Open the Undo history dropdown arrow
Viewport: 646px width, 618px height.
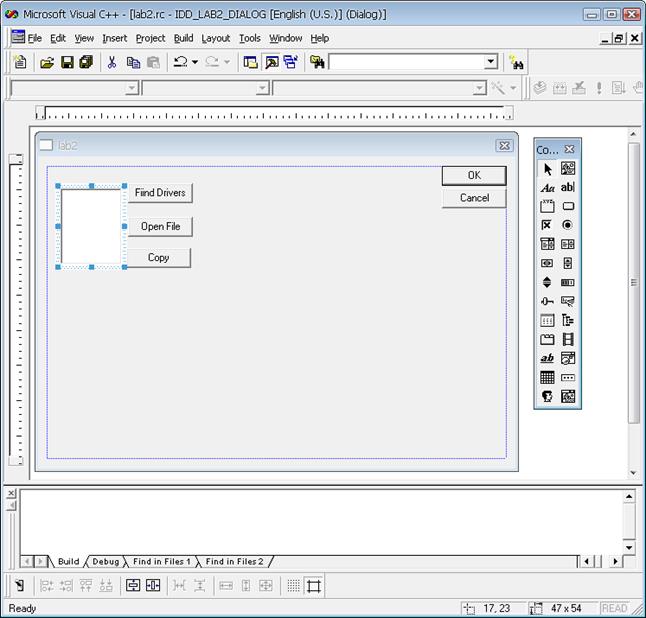(x=195, y=62)
